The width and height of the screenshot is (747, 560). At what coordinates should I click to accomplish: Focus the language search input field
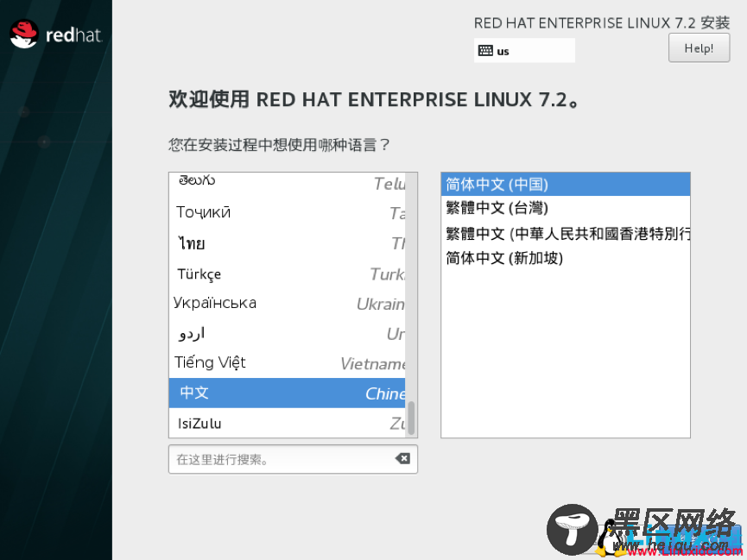click(x=293, y=459)
